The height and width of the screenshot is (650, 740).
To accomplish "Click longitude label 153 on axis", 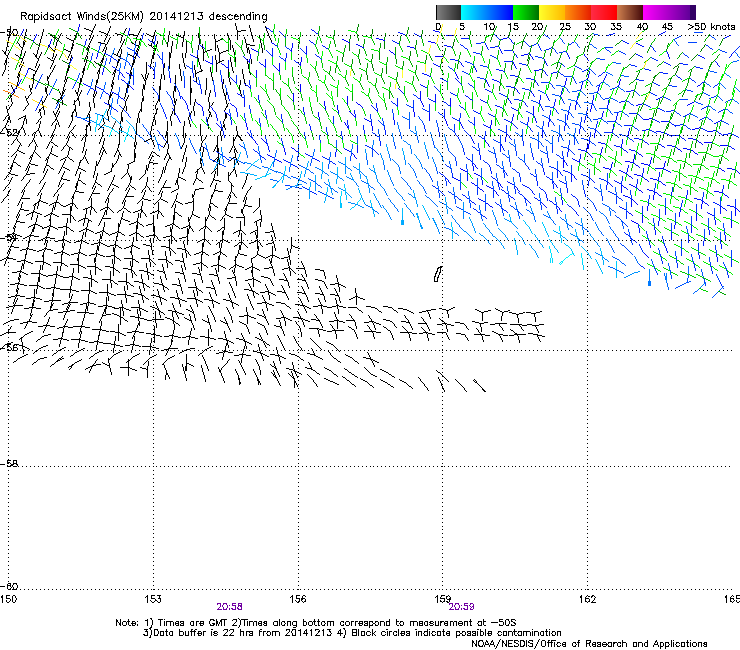I will coord(153,599).
